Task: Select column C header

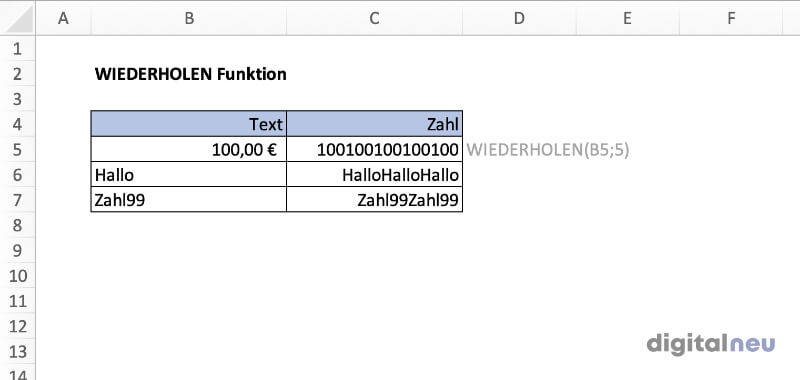Action: pos(374,19)
